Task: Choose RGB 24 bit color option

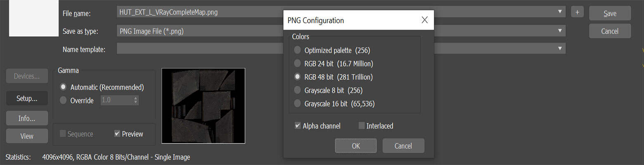Action: click(x=297, y=64)
